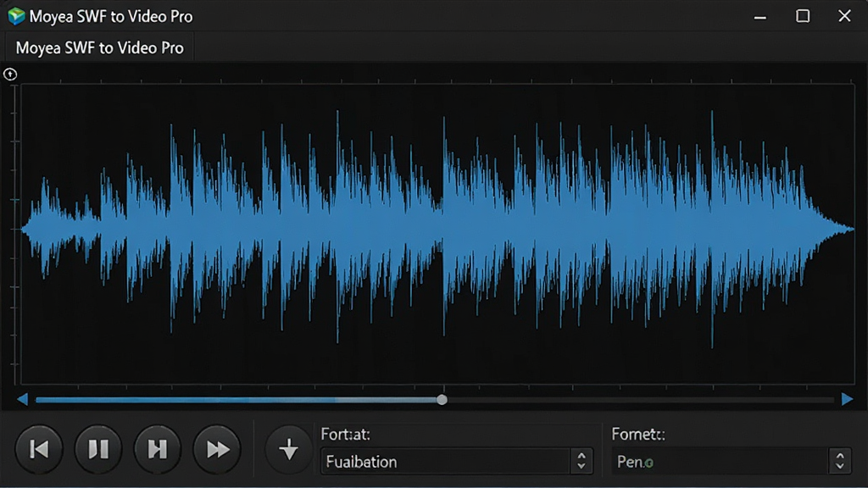Minimize the Moyea window
This screenshot has width=868, height=488.
click(760, 17)
